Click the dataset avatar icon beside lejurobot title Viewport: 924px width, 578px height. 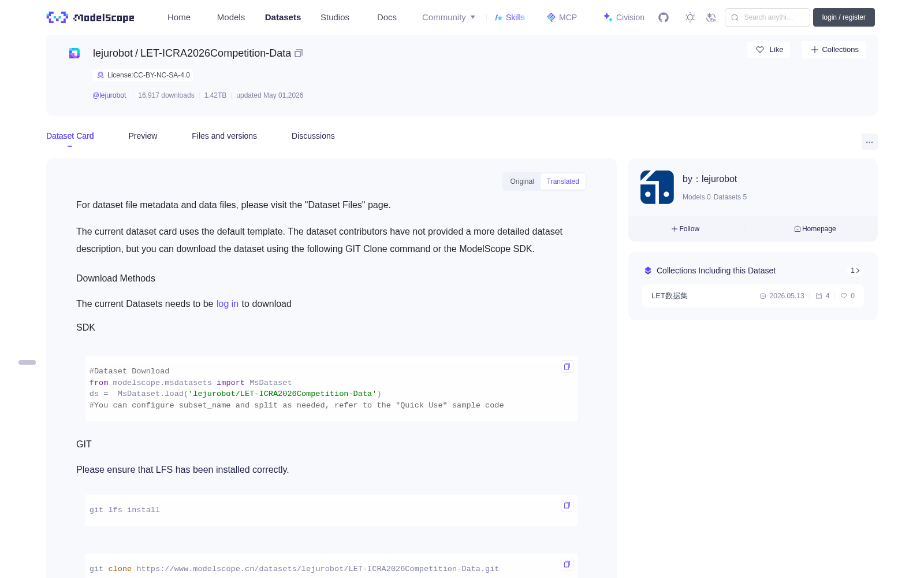pos(74,53)
